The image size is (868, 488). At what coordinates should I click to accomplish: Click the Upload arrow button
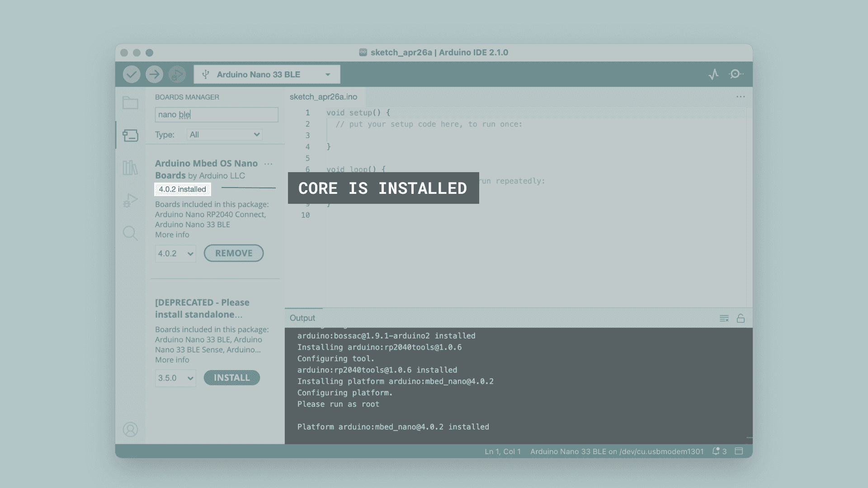coord(154,74)
